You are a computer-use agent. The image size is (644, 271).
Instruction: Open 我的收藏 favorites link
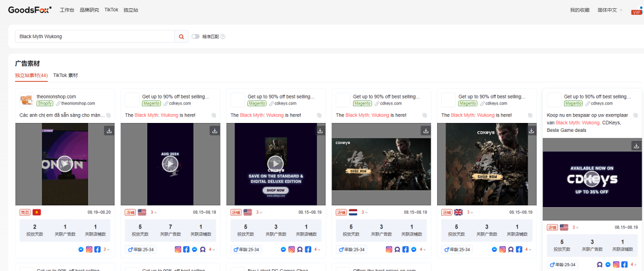click(x=580, y=10)
